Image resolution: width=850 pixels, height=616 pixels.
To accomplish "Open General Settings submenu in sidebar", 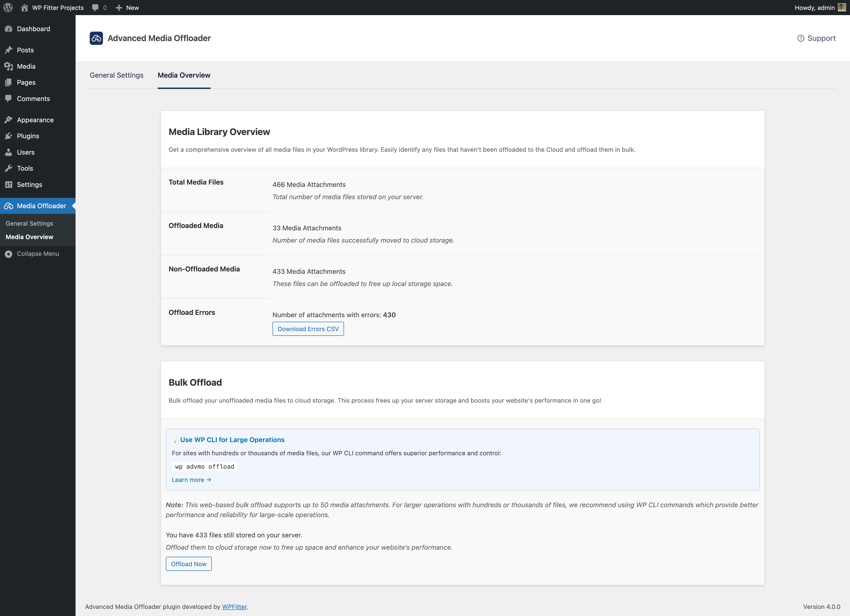I will coord(29,223).
